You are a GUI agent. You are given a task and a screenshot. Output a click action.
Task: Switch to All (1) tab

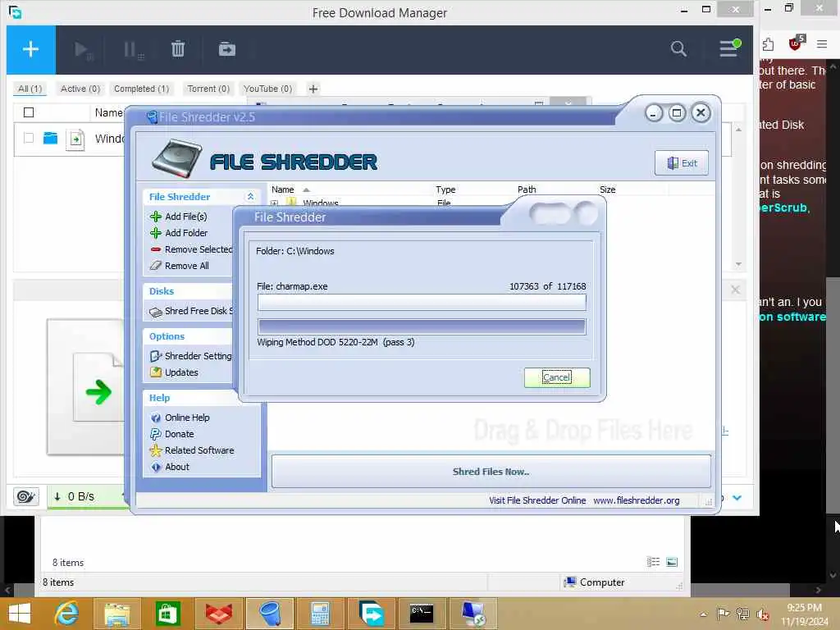click(30, 89)
